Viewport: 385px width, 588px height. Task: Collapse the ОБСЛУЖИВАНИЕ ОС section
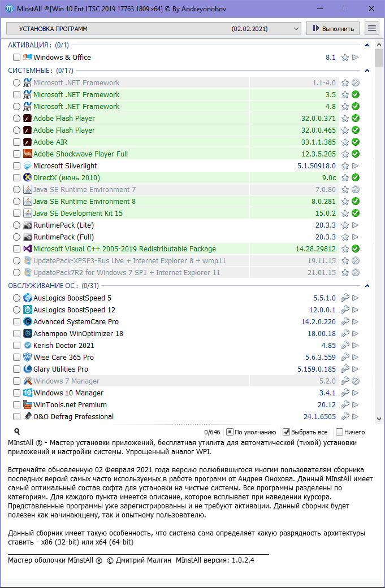367,286
